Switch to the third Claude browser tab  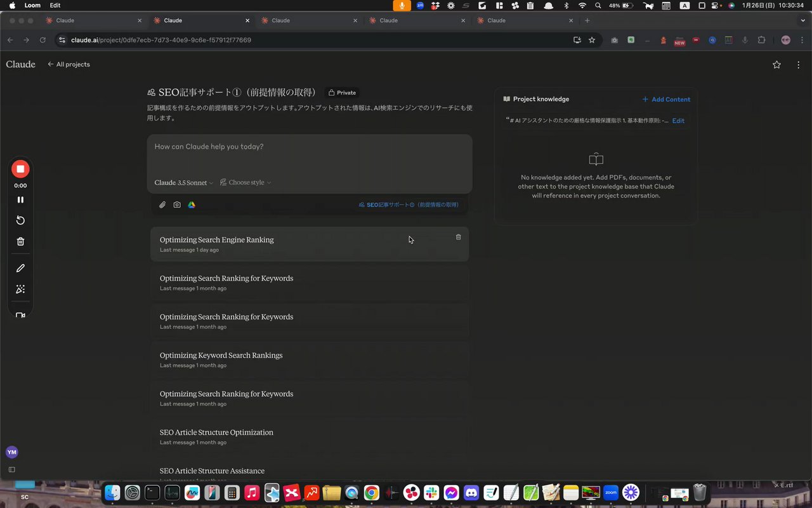tap(308, 20)
